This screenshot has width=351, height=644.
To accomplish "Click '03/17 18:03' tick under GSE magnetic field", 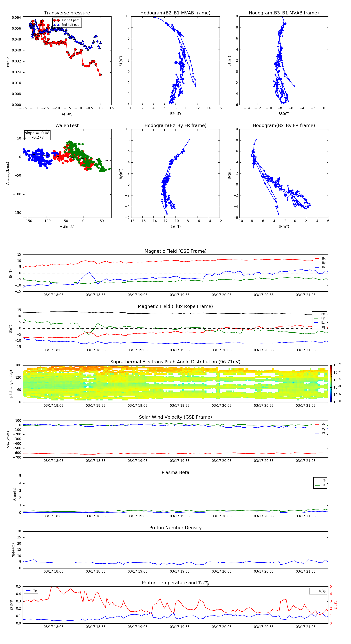I will 53,295.
